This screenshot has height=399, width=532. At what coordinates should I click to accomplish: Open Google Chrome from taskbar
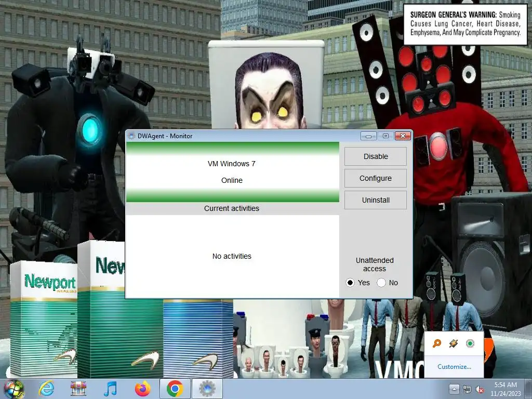pos(175,389)
